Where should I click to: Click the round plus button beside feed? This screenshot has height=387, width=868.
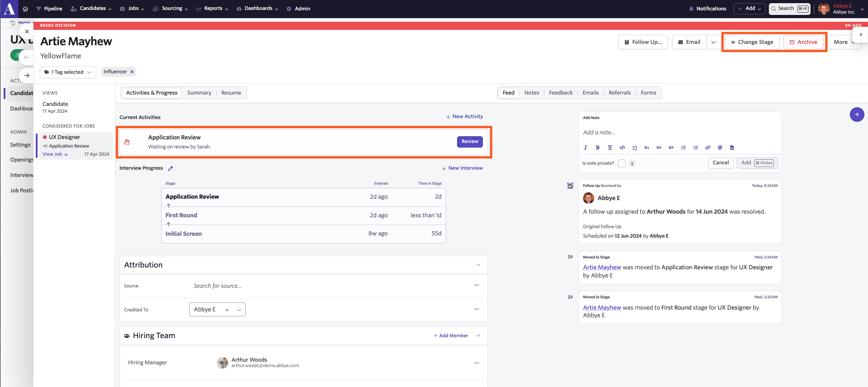[857, 115]
